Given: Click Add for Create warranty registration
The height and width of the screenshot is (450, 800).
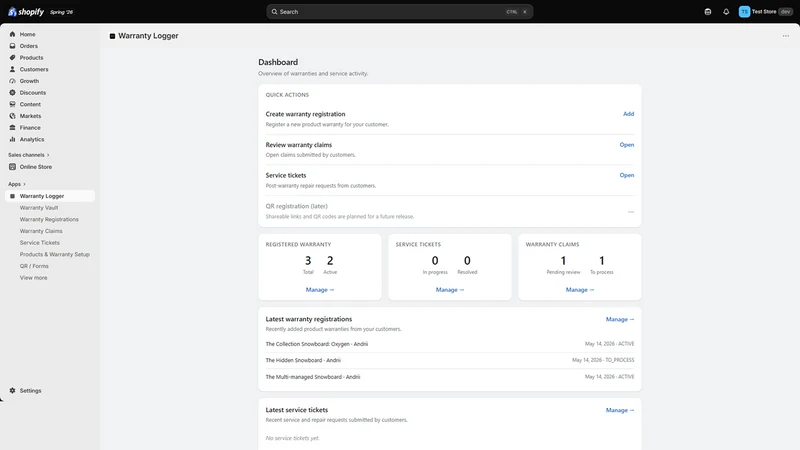Looking at the screenshot, I should (x=629, y=114).
